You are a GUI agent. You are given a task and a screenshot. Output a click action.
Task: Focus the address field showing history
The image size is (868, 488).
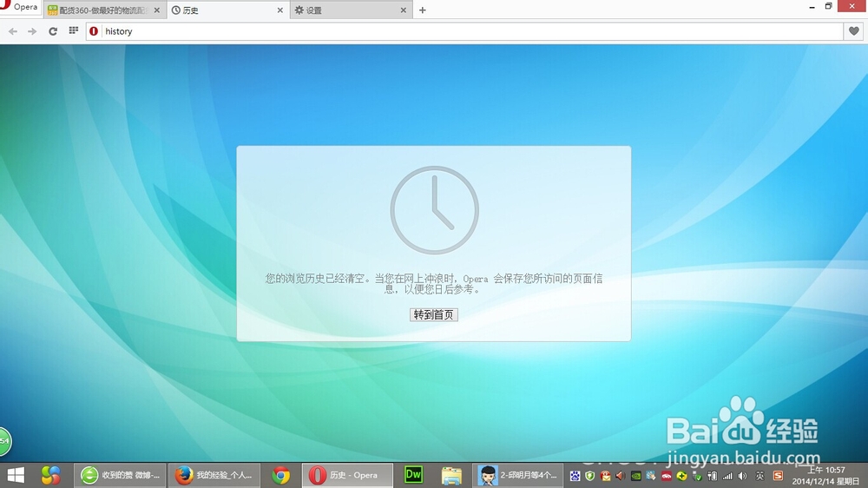coord(470,31)
